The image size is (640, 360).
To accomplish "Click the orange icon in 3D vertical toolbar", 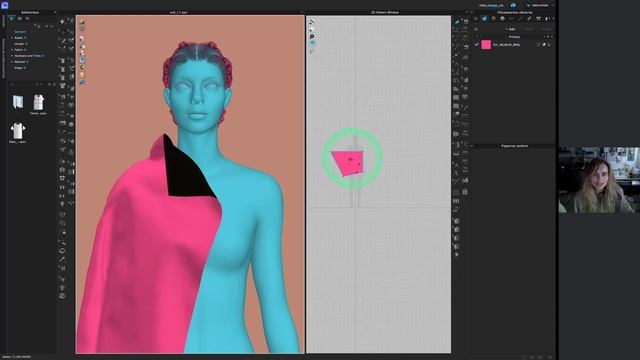I will pos(82,75).
